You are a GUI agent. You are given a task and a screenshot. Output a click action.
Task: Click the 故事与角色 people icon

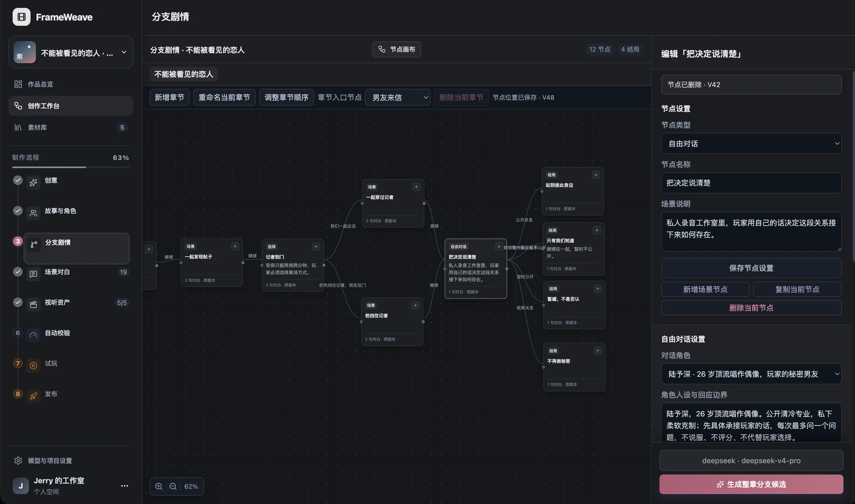click(x=33, y=213)
